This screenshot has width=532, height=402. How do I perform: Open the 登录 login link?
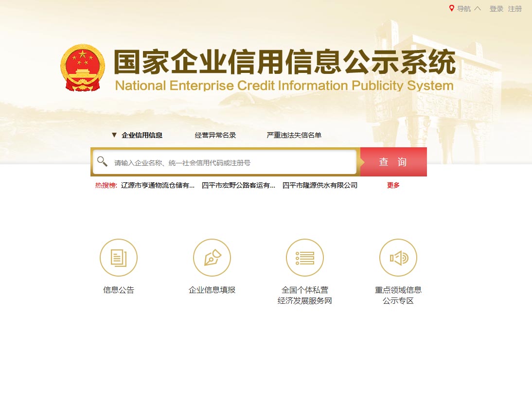496,9
